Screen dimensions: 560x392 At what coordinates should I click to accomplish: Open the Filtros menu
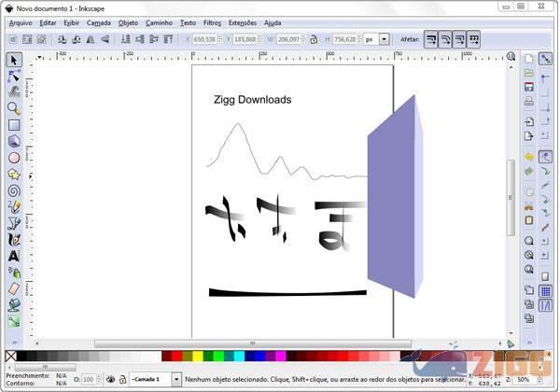pos(213,21)
